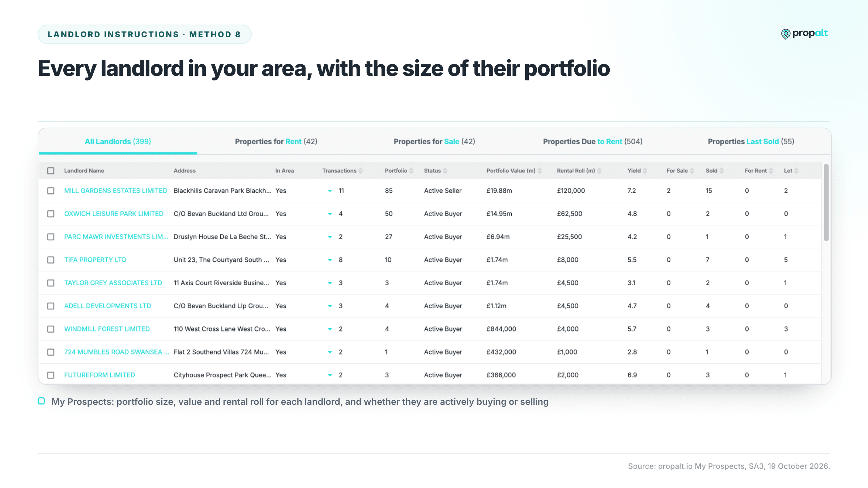Select Futureform Limited row checkbox

click(51, 375)
